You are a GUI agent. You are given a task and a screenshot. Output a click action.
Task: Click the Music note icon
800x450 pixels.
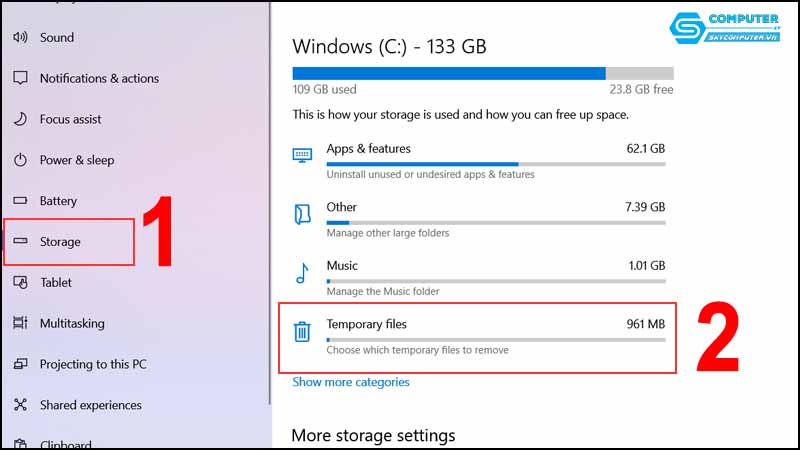302,273
